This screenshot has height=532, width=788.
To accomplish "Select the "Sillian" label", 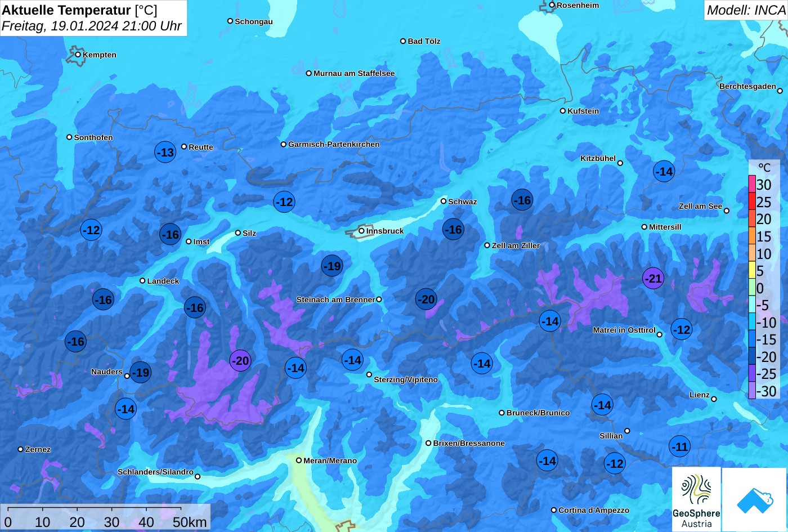I will coord(611,436).
